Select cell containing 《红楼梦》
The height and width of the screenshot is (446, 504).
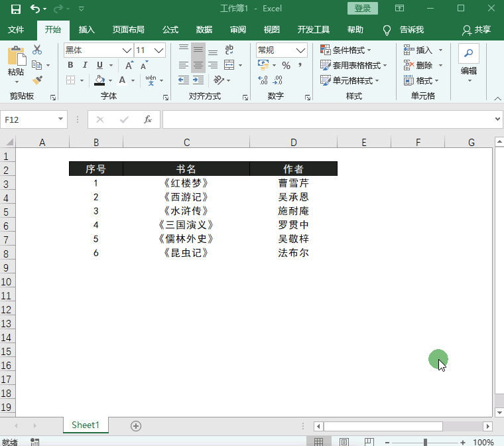click(186, 183)
